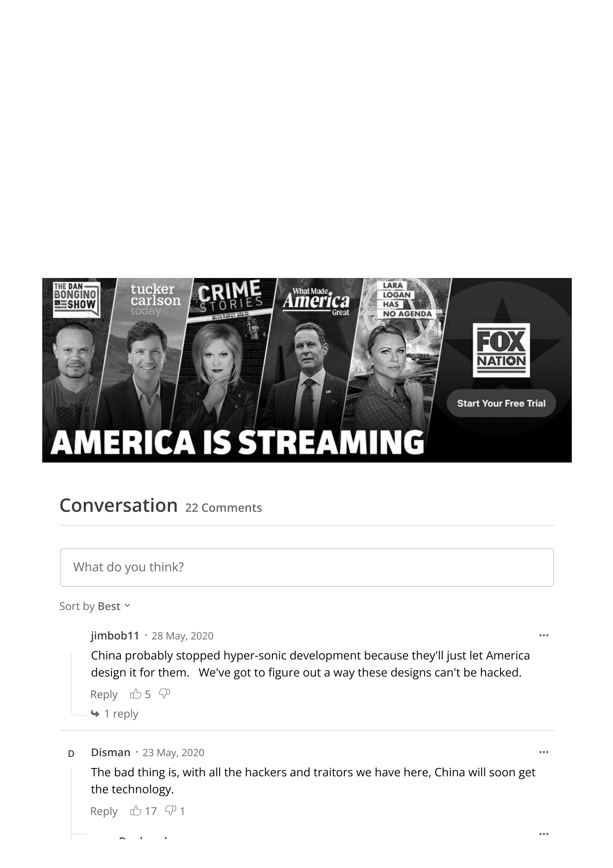613x868 pixels.
Task: Open jimbob11's user profile name
Action: pos(115,635)
